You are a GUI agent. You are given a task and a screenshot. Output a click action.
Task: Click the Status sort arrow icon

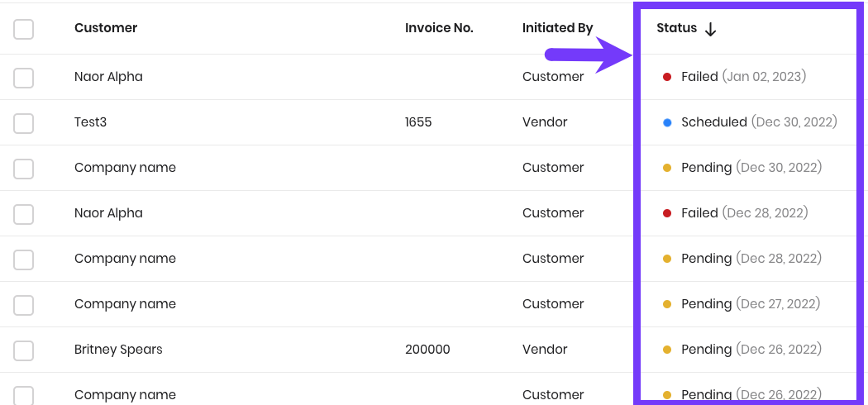point(711,30)
